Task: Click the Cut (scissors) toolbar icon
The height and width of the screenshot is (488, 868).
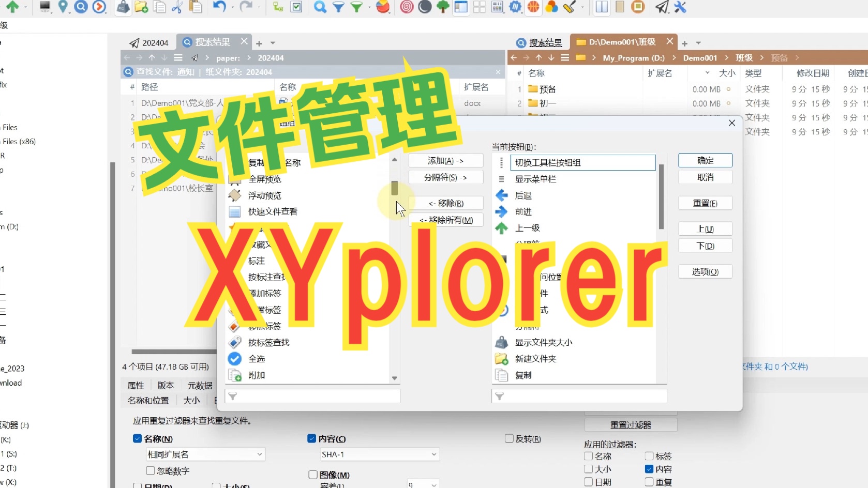Action: (x=177, y=7)
